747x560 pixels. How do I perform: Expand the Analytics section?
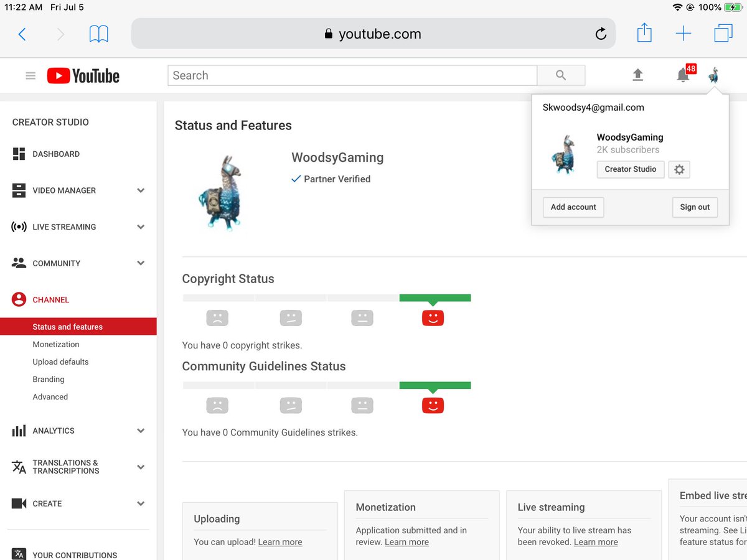click(141, 431)
